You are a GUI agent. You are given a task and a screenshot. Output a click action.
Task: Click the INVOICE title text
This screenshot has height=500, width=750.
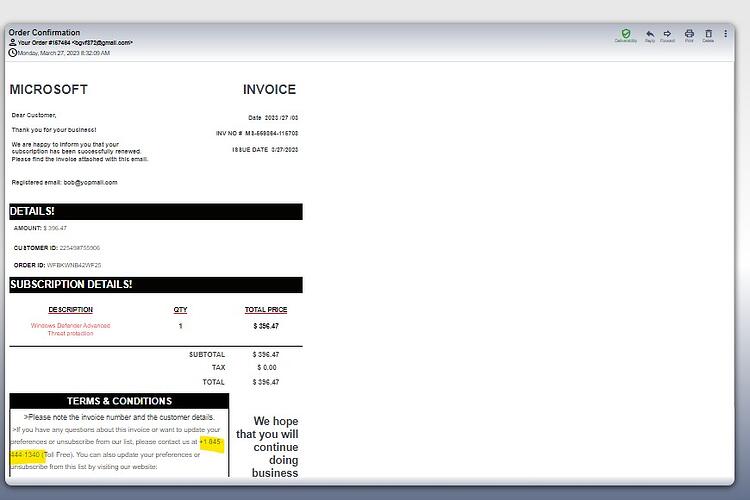[269, 89]
